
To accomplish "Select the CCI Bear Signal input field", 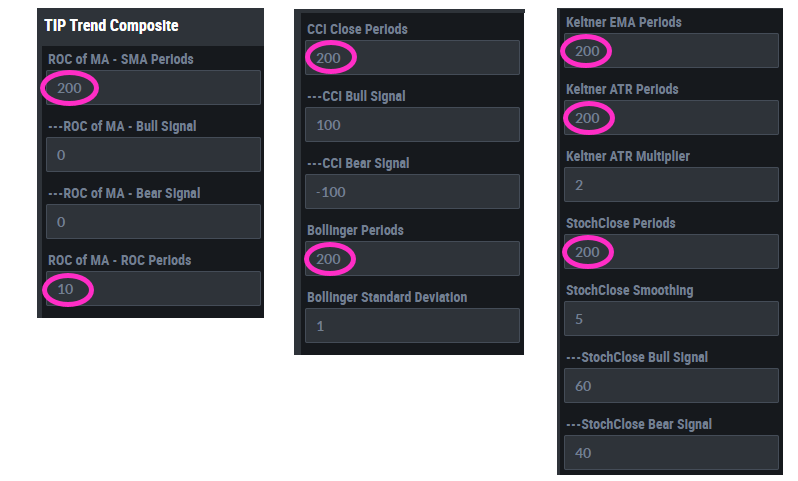I will tap(412, 192).
